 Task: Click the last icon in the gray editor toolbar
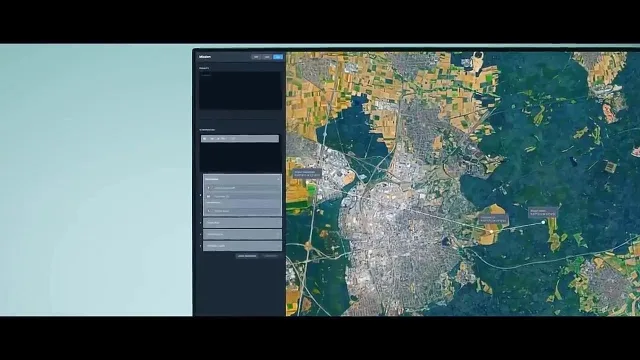pos(233,139)
